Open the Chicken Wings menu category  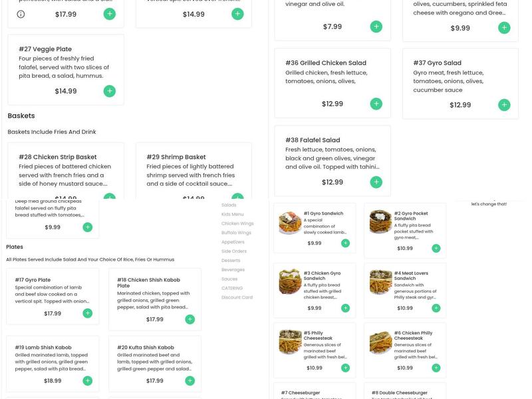click(237, 223)
